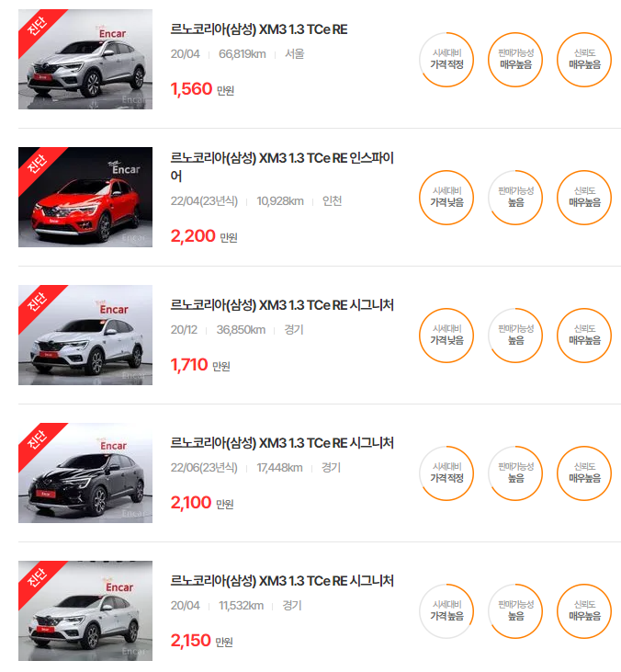The height and width of the screenshot is (672, 621).
Task: Click the 2,100 만원 price
Action: click(202, 503)
